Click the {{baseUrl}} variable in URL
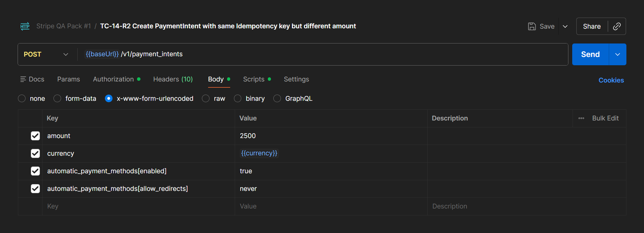 [102, 54]
